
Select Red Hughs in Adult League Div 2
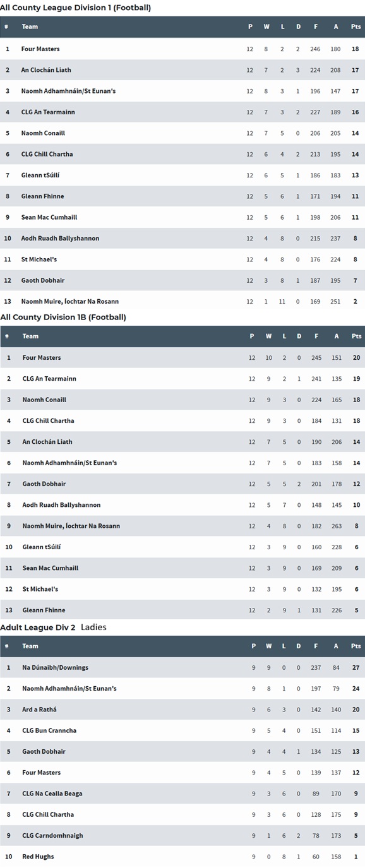(x=38, y=857)
